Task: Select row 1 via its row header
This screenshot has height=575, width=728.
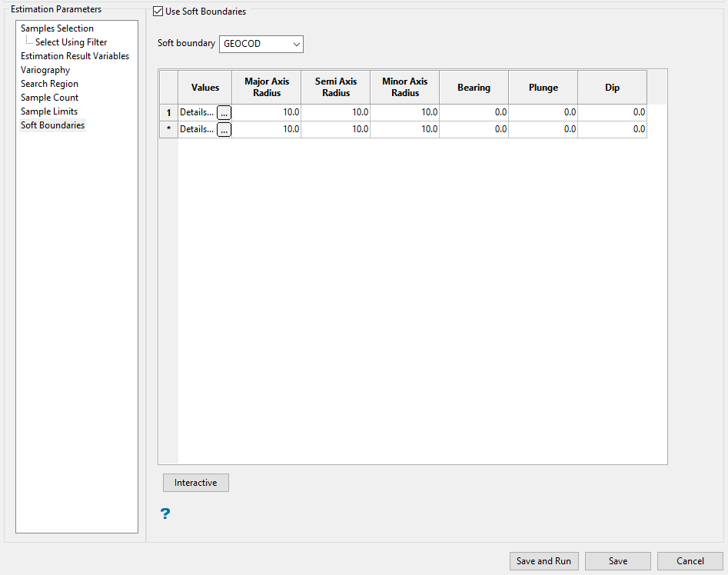Action: point(168,112)
